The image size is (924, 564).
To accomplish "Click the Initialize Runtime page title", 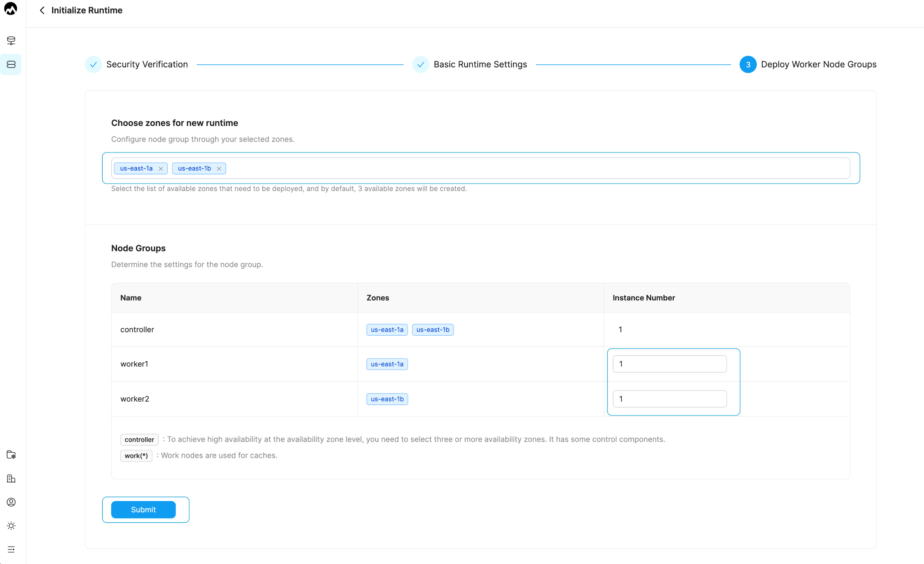I will point(87,11).
